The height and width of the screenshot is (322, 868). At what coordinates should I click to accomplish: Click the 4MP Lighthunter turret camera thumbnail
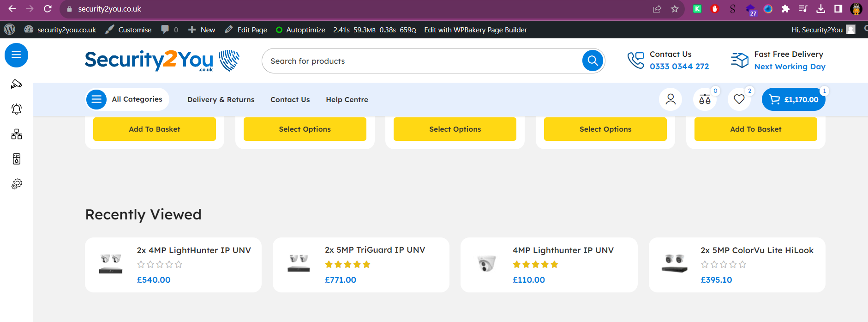click(487, 263)
